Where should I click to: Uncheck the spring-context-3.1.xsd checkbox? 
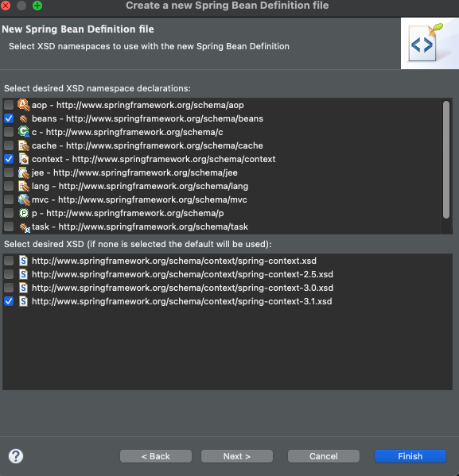9,301
